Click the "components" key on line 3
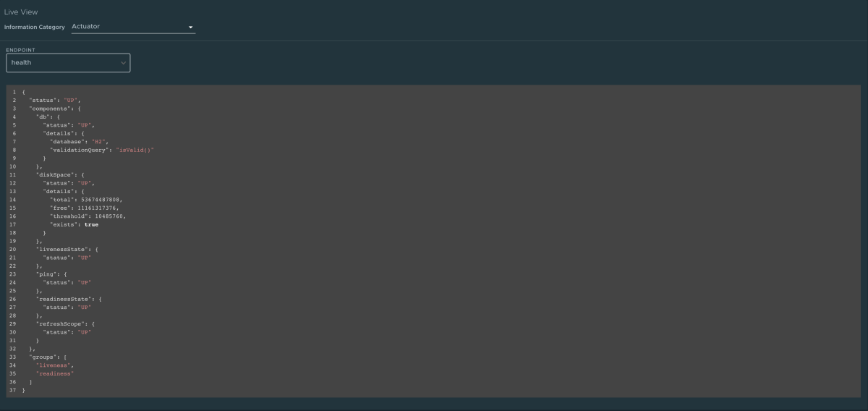 click(x=49, y=108)
